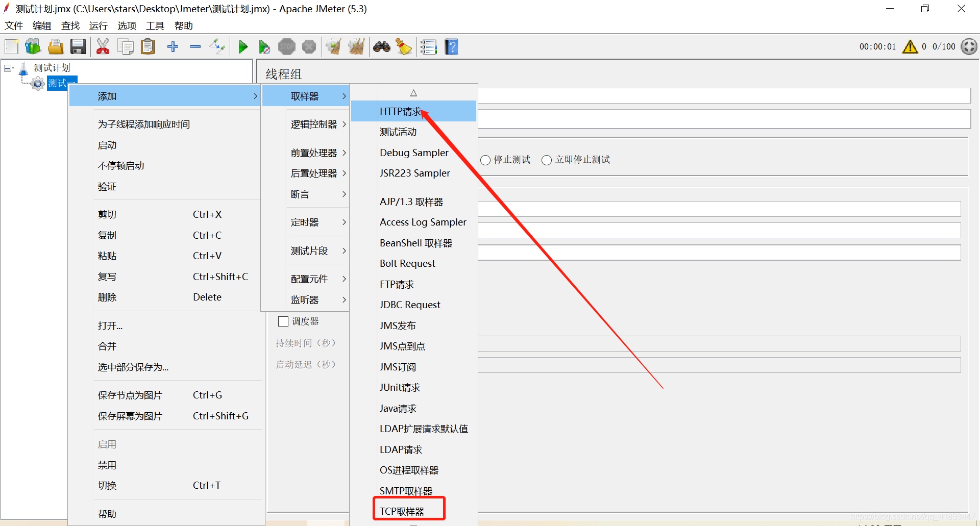The image size is (980, 526).
Task: Click 删除 in context menu
Action: [x=164, y=297]
